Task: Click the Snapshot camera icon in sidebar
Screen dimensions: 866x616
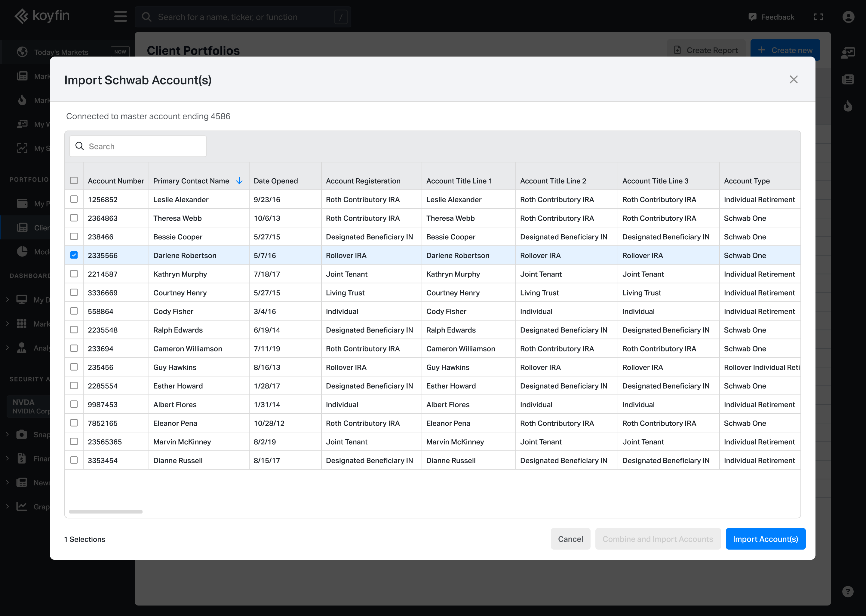Action: [22, 434]
